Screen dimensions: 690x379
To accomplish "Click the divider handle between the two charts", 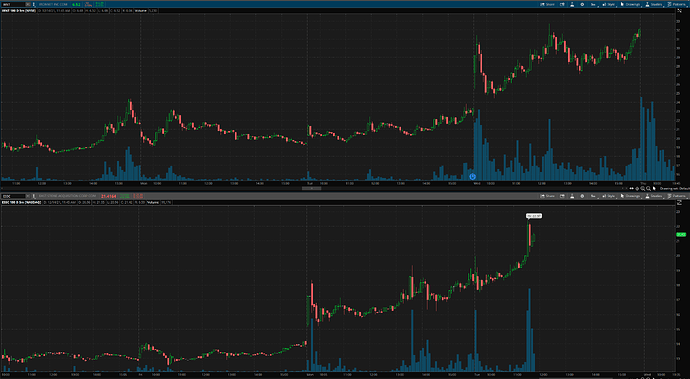I will click(311, 188).
